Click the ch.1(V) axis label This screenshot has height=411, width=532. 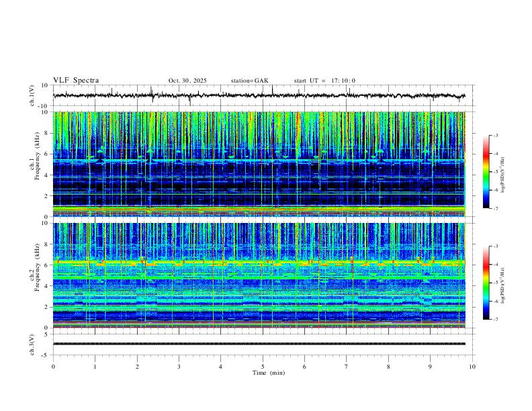32,95
